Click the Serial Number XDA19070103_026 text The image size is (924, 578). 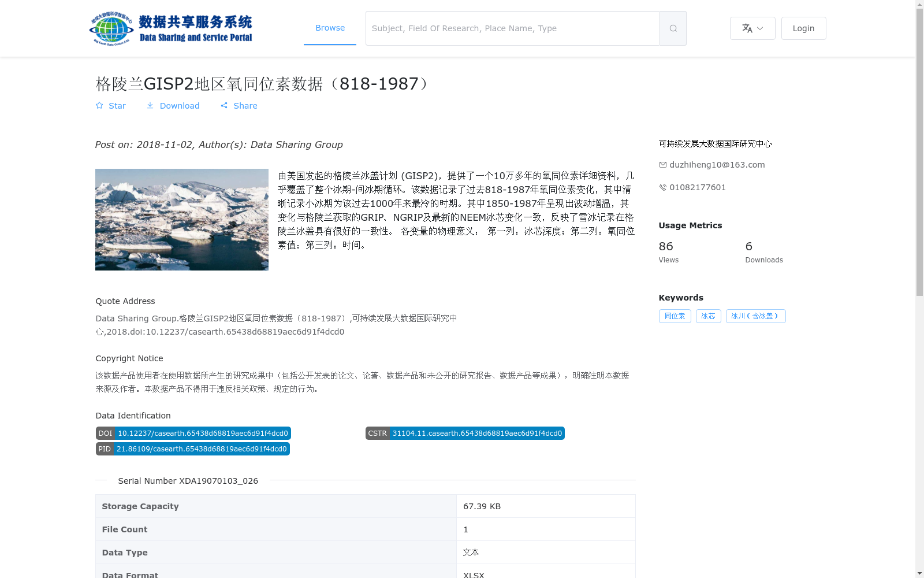(x=188, y=481)
